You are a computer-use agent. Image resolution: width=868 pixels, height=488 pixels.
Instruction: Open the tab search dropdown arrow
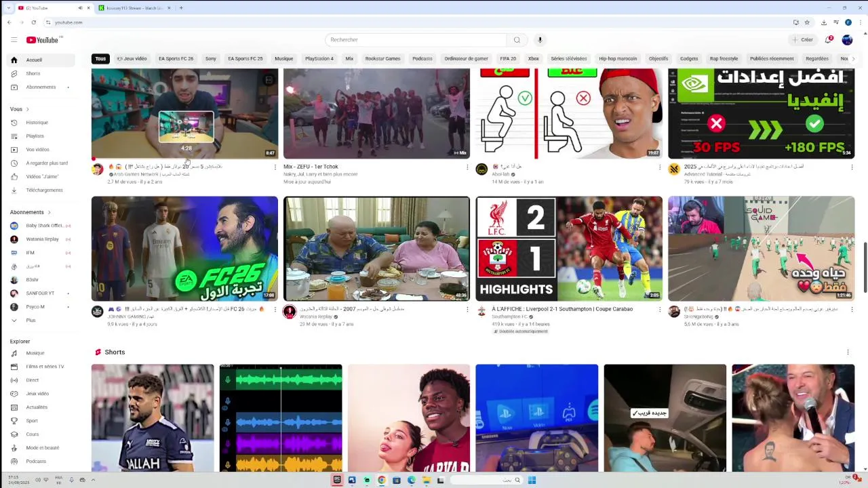8,8
